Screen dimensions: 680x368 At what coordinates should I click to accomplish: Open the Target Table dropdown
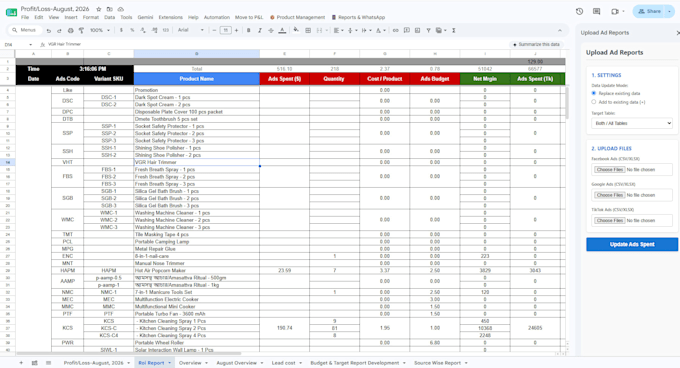click(632, 124)
